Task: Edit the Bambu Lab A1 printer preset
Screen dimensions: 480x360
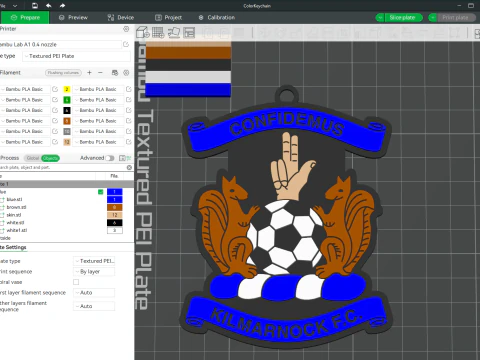Action: (126, 44)
